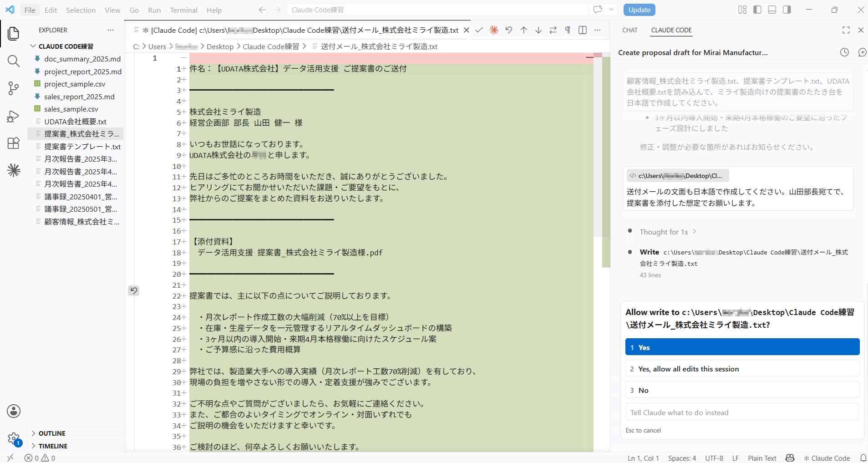Open the Terminal menu
The width and height of the screenshot is (868, 463).
183,10
